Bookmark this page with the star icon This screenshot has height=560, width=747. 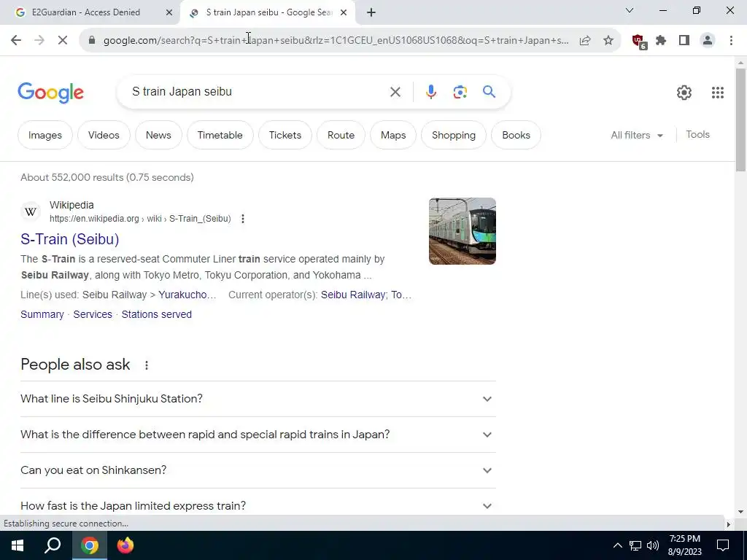[x=608, y=41]
